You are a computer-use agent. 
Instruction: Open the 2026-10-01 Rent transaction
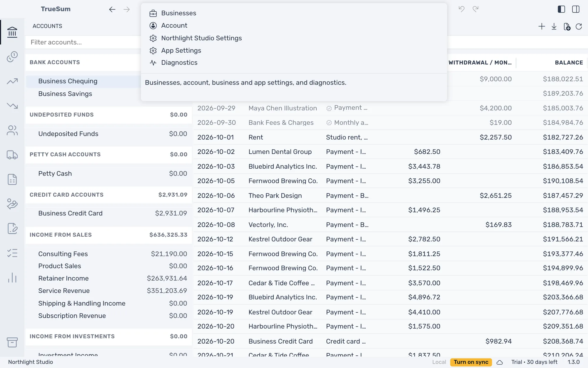390,137
